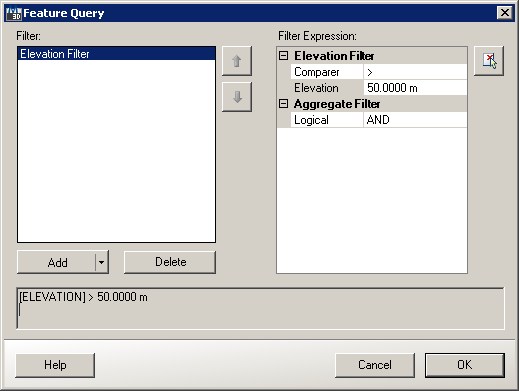Collapse the Aggregate Filter group
519x391 pixels.
coord(283,104)
